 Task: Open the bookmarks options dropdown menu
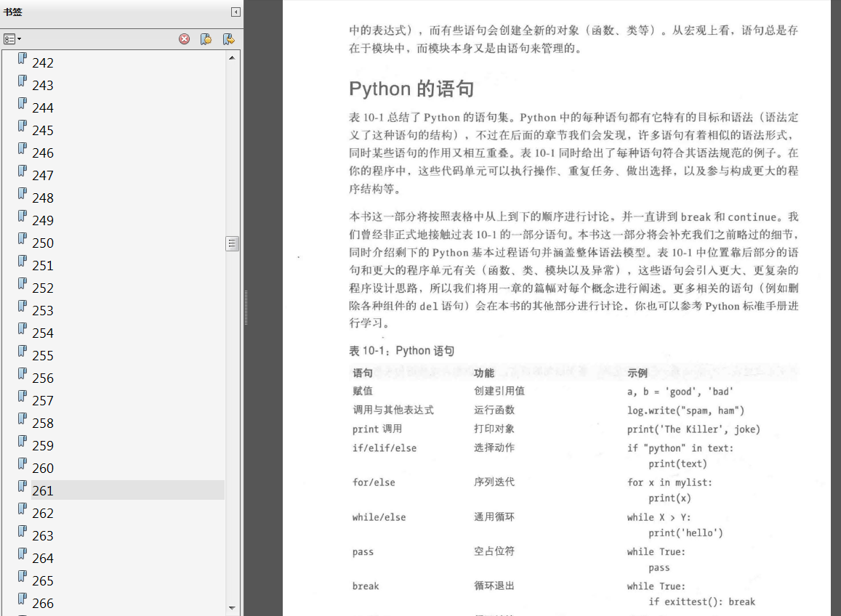[x=12, y=39]
